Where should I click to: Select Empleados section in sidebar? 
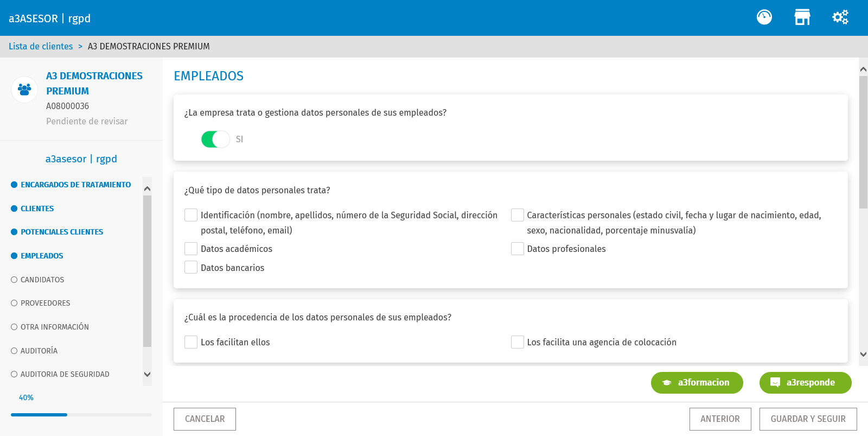click(x=42, y=256)
